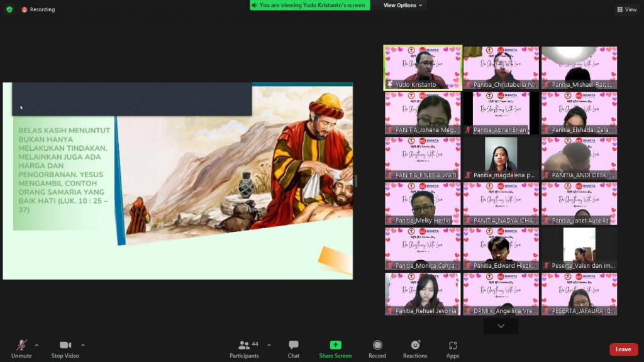Expand video options arrow beside Stop Video
Viewport: 644px width, 362px height.
click(83, 345)
